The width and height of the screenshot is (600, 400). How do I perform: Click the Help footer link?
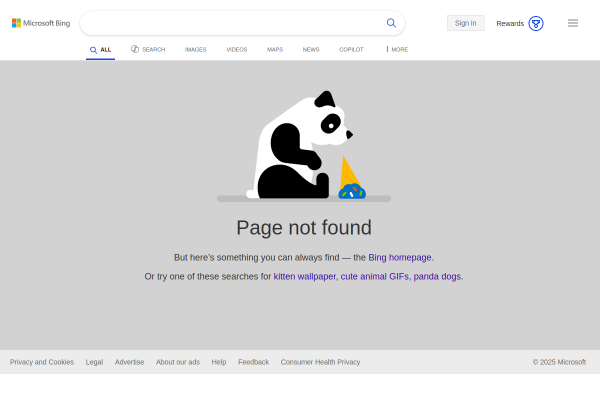[219, 362]
